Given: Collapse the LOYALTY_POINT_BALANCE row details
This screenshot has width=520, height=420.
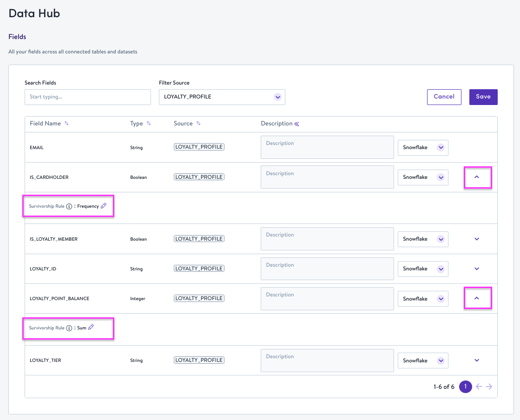Looking at the screenshot, I should pos(477,298).
